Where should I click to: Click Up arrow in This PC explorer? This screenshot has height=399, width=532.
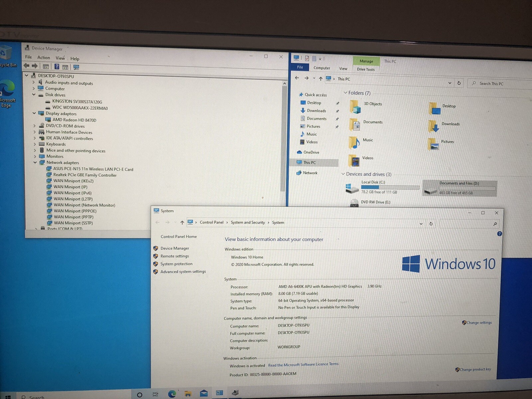coord(321,78)
